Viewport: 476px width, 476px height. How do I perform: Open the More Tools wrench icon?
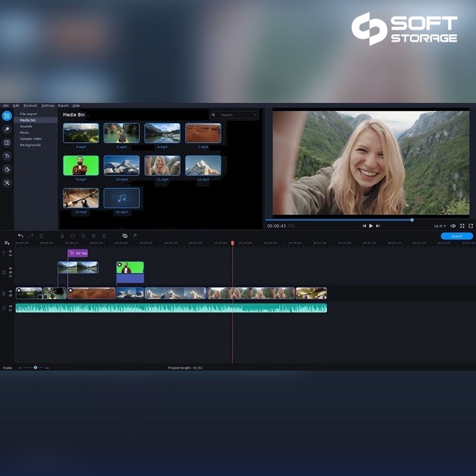[7, 183]
